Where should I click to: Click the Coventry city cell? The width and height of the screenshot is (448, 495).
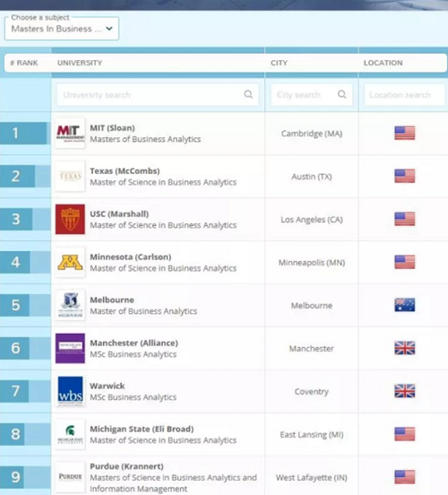pos(312,392)
